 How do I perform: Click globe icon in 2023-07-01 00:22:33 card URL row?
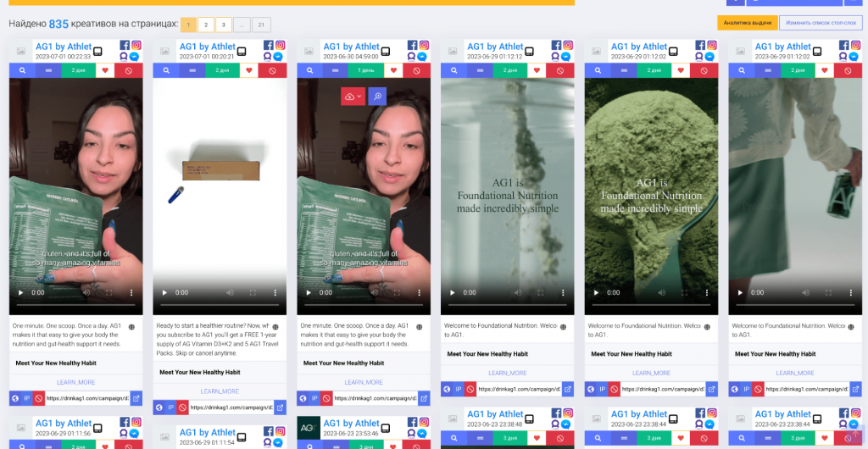[x=15, y=398]
